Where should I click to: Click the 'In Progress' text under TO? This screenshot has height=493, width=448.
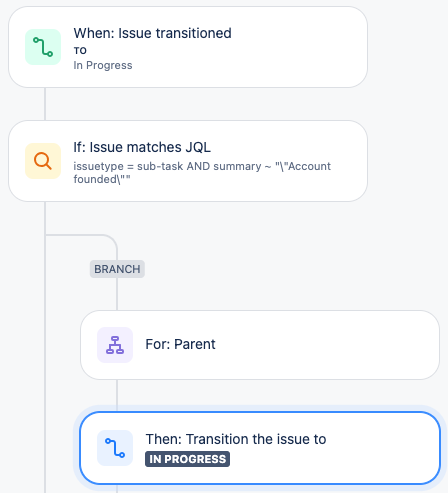pyautogui.click(x=103, y=65)
